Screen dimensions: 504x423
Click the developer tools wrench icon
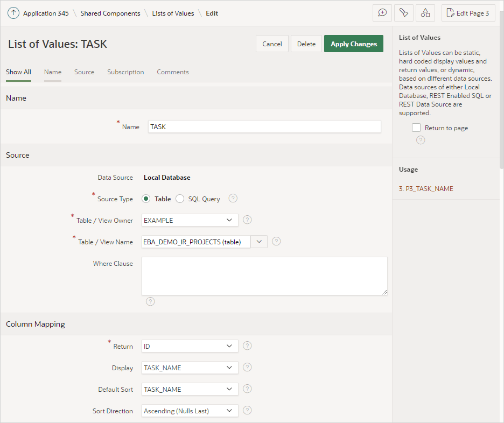(x=404, y=13)
